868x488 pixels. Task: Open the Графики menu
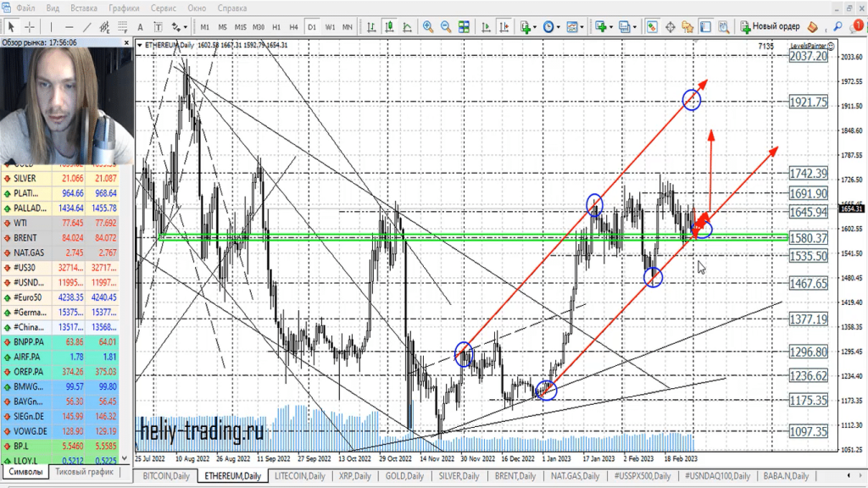[x=124, y=8]
